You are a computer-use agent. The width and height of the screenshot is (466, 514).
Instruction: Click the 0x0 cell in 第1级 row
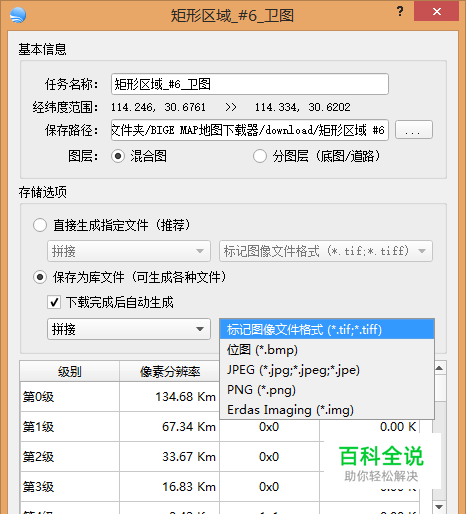269,427
